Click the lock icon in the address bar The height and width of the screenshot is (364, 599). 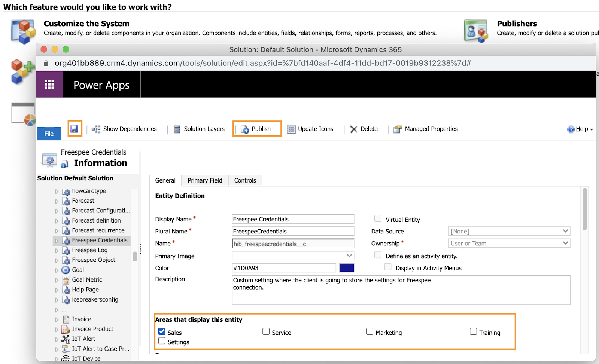(46, 63)
